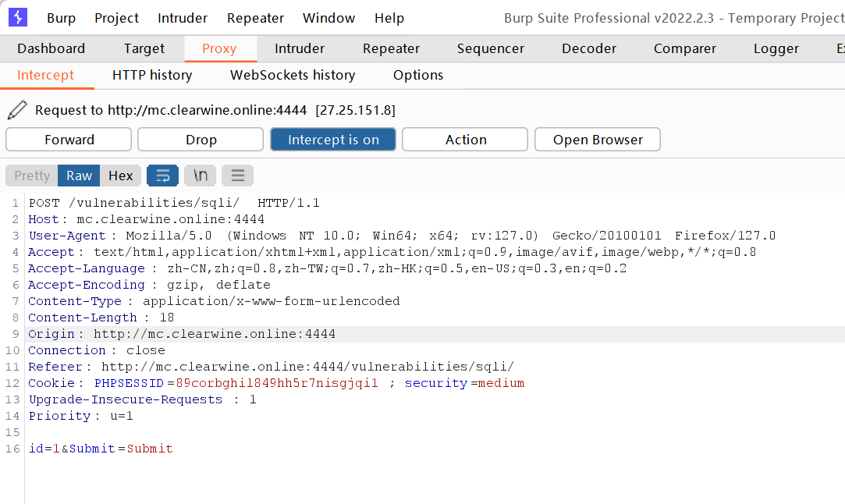This screenshot has width=845, height=504.
Task: Click the Upgrade-Insecure-Requests header line
Action: pos(143,399)
